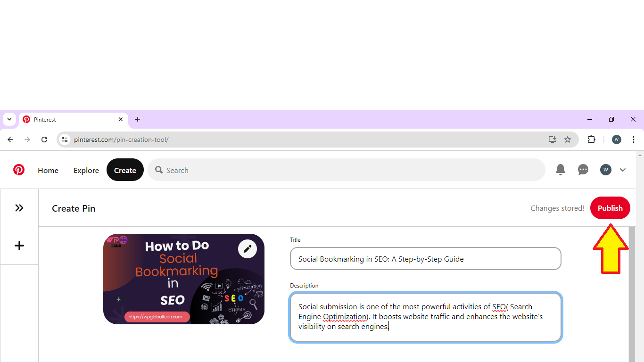Open a new browser tab
This screenshot has height=362, width=644.
(138, 119)
